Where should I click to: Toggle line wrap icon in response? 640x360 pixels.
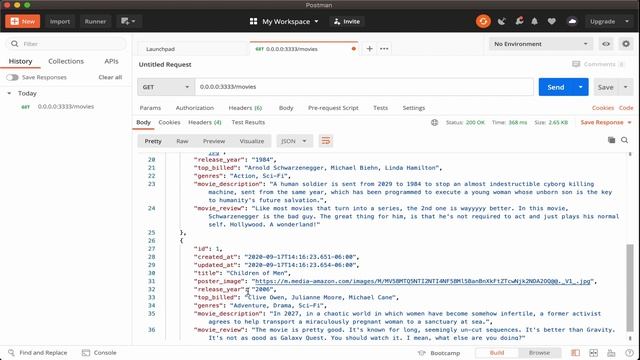click(326, 141)
